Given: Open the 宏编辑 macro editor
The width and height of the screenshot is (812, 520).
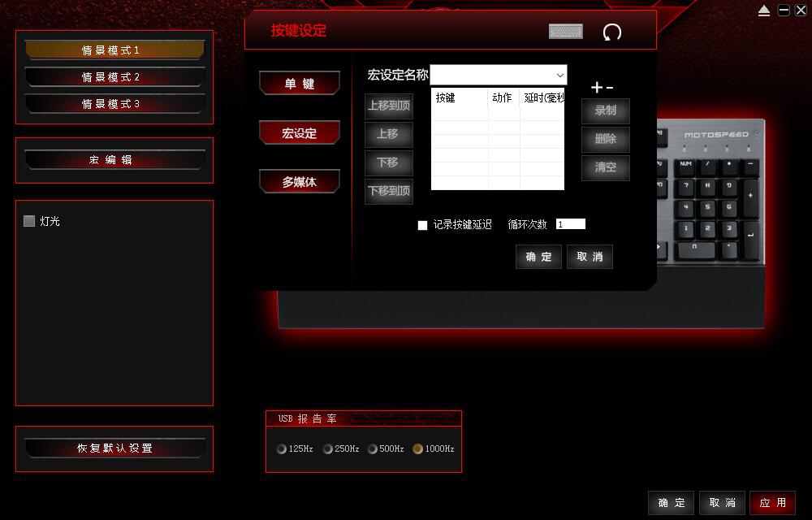Looking at the screenshot, I should pos(114,160).
